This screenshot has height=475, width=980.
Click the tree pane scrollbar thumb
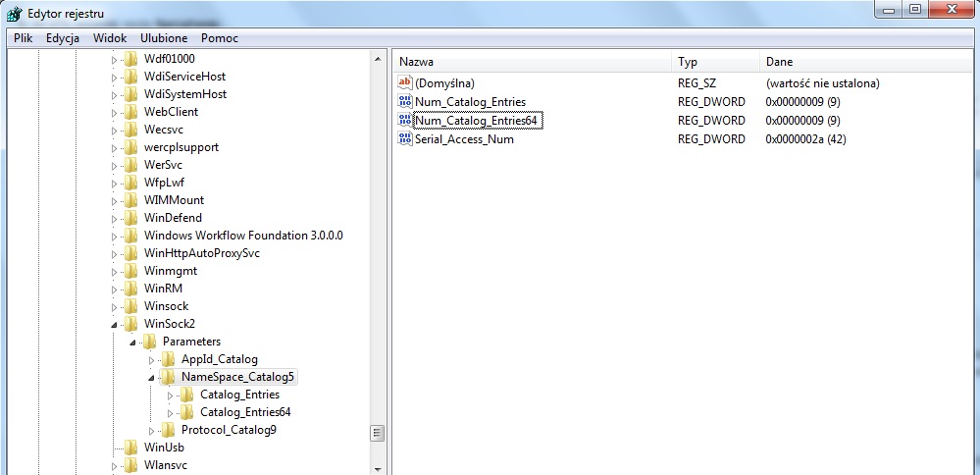(377, 433)
